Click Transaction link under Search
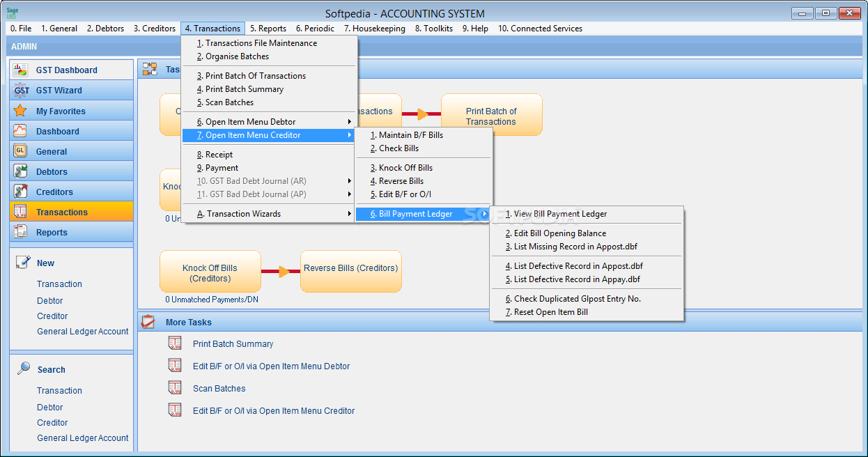This screenshot has height=457, width=868. 59,391
